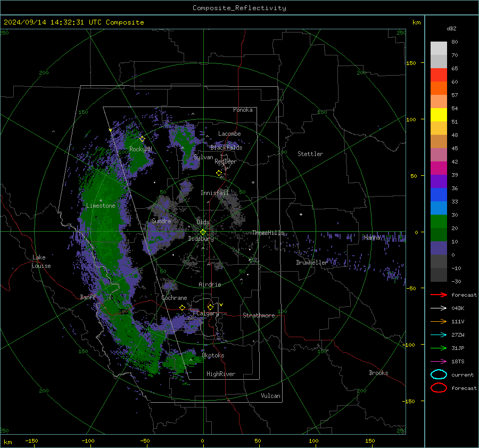The height and width of the screenshot is (448, 479).
Task: Click the Cochrane label
Action: pos(174,298)
